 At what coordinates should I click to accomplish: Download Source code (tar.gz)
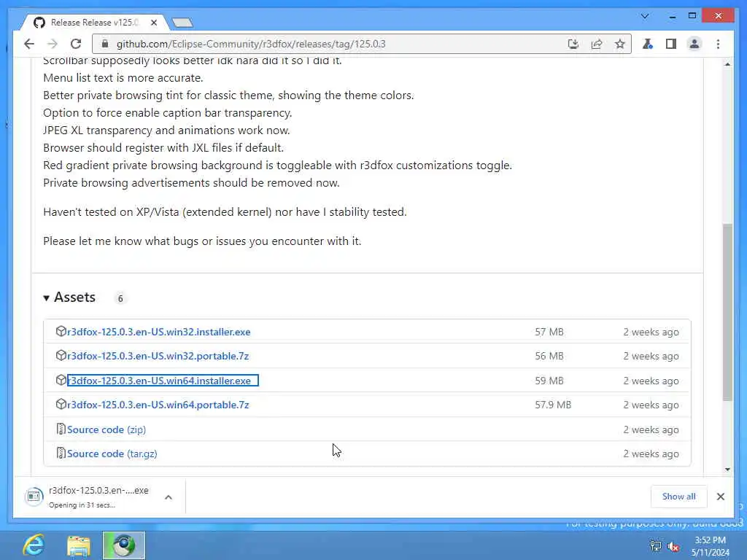coord(112,454)
